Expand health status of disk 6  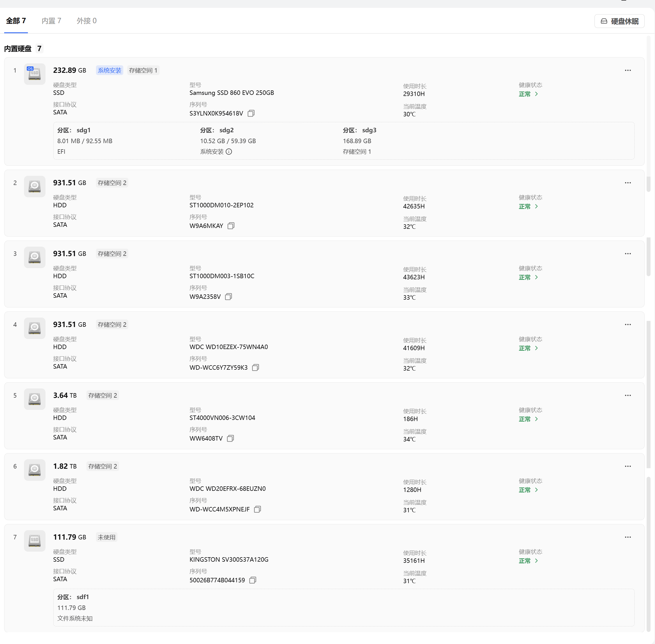pyautogui.click(x=528, y=490)
